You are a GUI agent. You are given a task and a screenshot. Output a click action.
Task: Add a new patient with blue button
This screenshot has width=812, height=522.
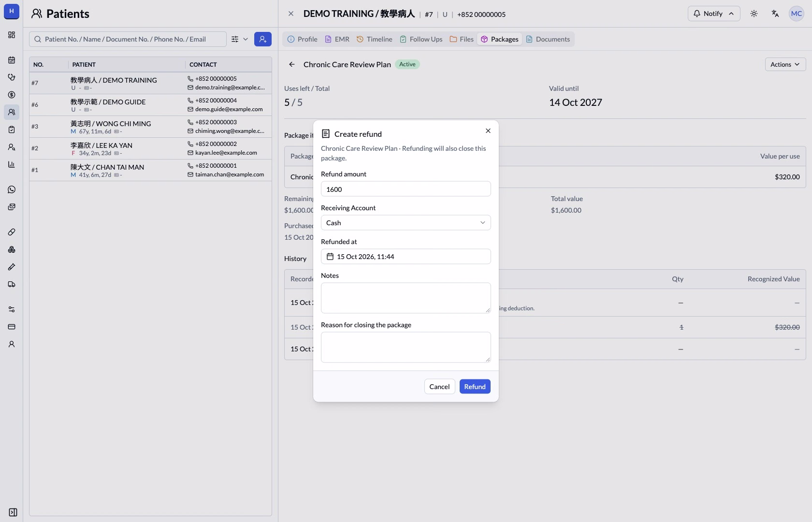point(263,39)
